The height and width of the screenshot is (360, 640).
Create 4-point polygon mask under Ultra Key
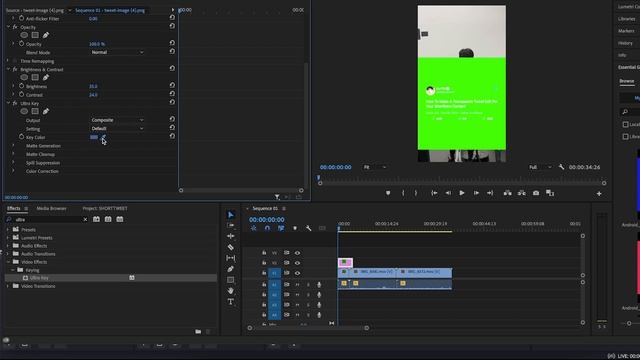coord(35,111)
